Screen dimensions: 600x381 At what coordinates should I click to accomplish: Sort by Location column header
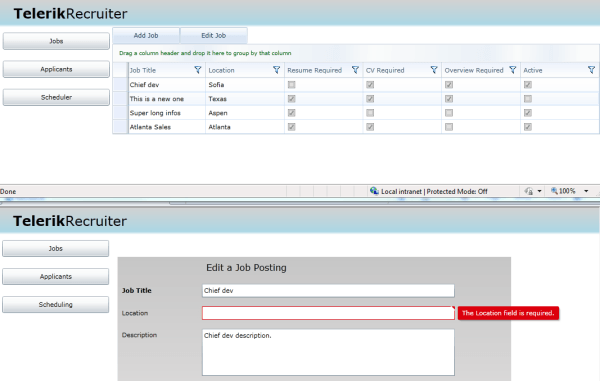click(221, 70)
